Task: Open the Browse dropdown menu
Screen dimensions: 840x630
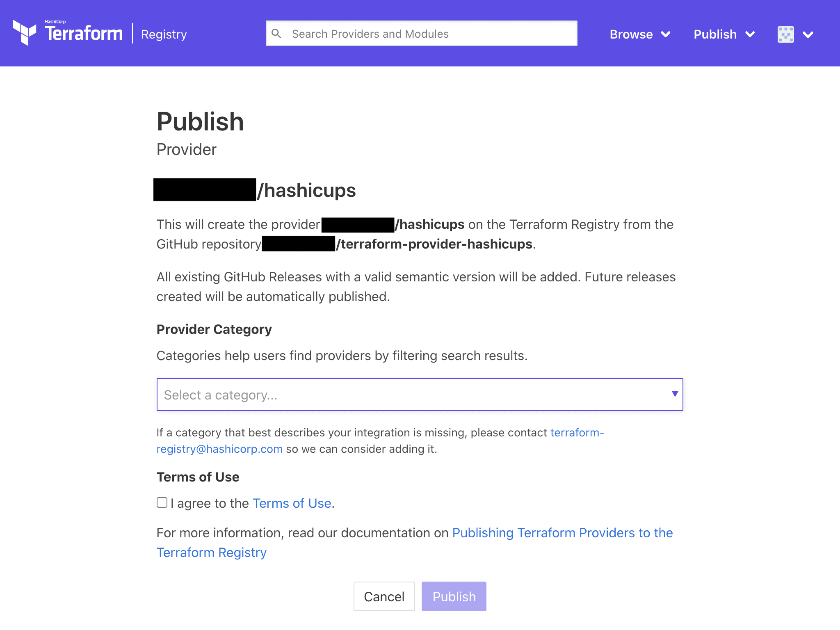Action: 638,34
